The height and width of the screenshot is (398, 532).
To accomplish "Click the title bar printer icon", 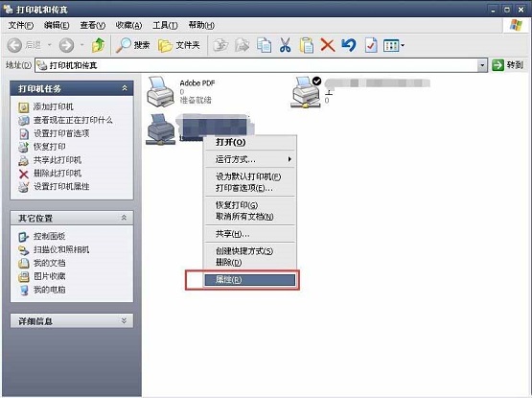I will pyautogui.click(x=8, y=9).
